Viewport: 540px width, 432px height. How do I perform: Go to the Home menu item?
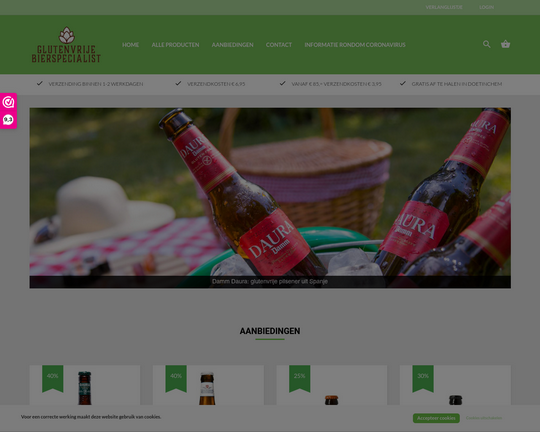(x=131, y=45)
